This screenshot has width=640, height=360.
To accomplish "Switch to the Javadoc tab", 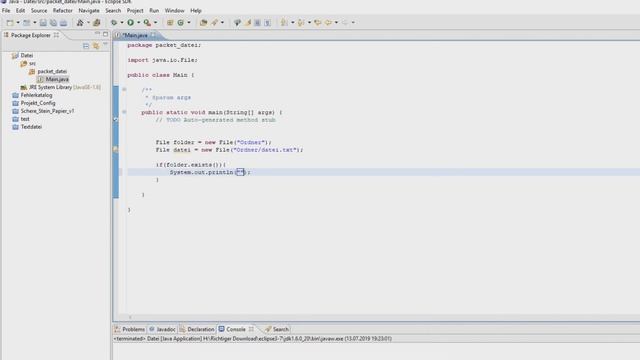I will click(x=162, y=329).
